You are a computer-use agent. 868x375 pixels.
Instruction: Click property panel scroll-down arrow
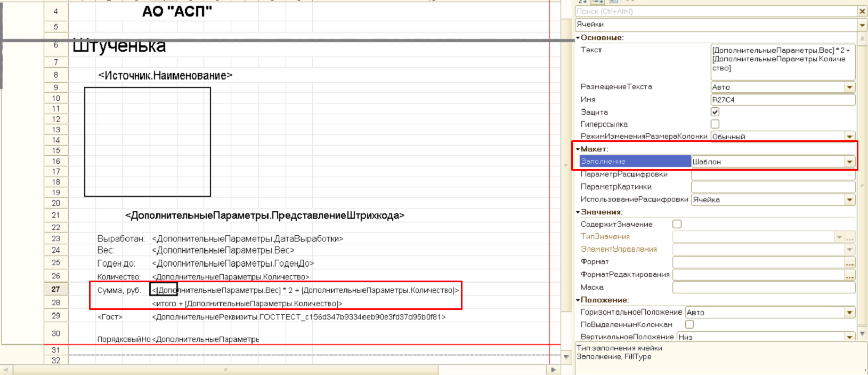pyautogui.click(x=863, y=334)
